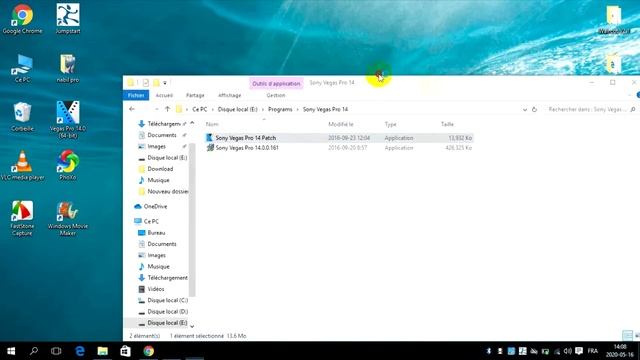Viewport: 640px width, 360px height.
Task: Open nabil pro desktop archive icon
Action: [68, 68]
